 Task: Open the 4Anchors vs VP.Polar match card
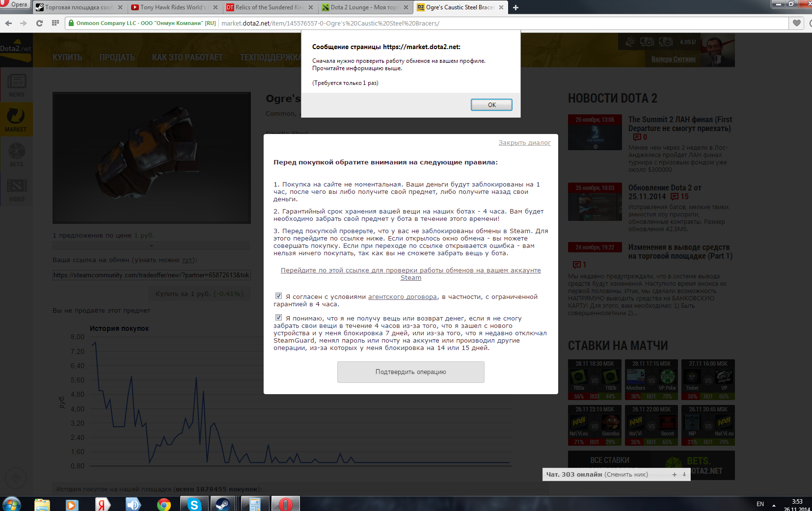(x=651, y=380)
